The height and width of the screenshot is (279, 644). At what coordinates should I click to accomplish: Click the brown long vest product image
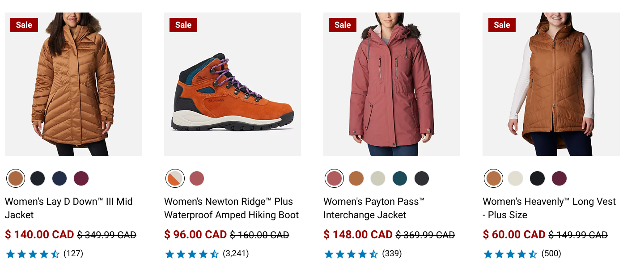551,85
